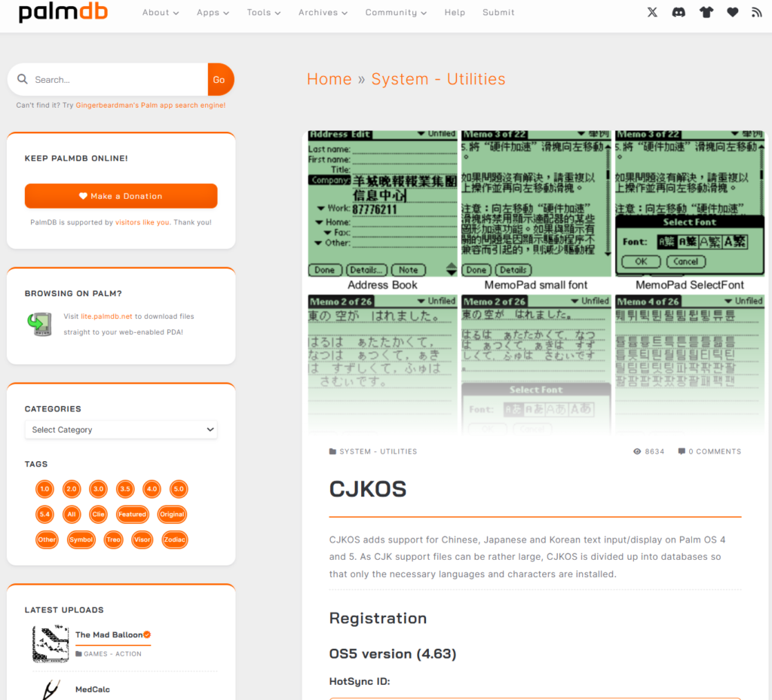Viewport: 772px width, 700px height.
Task: Open the RSS feed icon
Action: [757, 12]
